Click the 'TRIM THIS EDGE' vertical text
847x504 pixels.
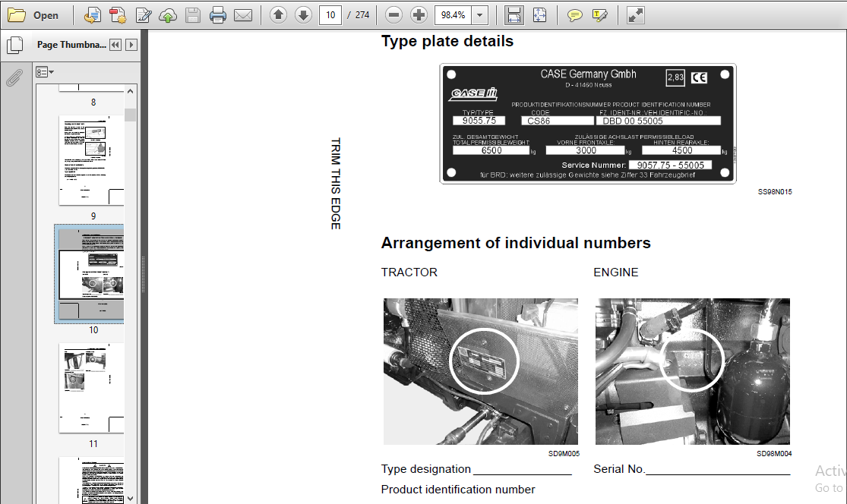pyautogui.click(x=336, y=184)
